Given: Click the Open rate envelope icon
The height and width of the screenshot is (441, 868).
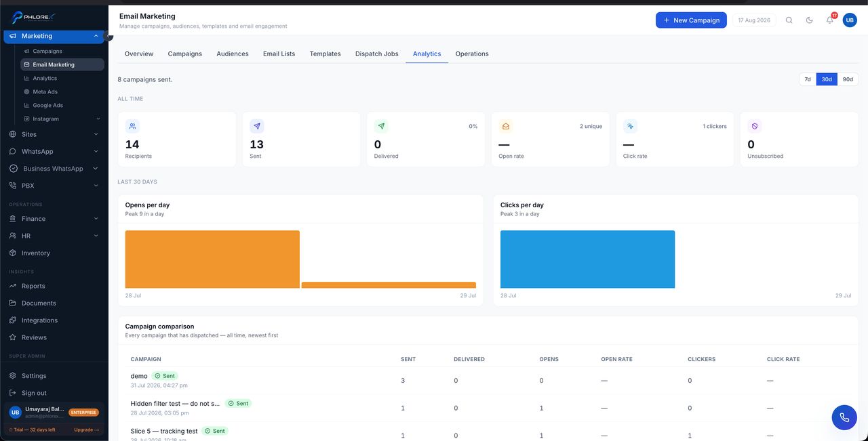Looking at the screenshot, I should (x=505, y=126).
